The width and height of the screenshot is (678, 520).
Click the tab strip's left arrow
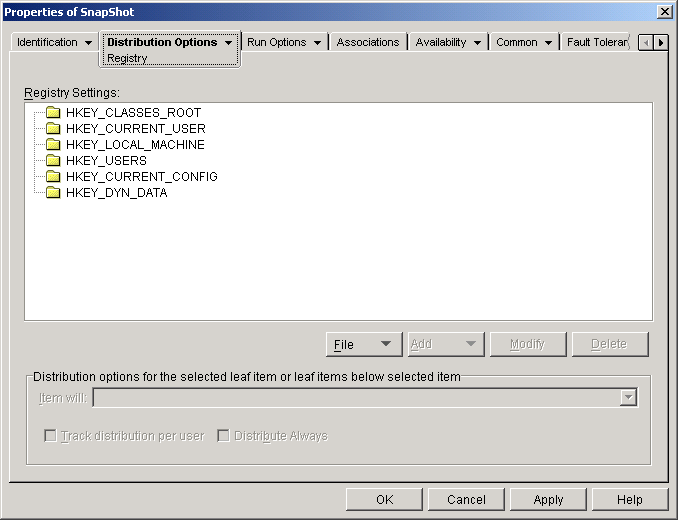(x=646, y=43)
